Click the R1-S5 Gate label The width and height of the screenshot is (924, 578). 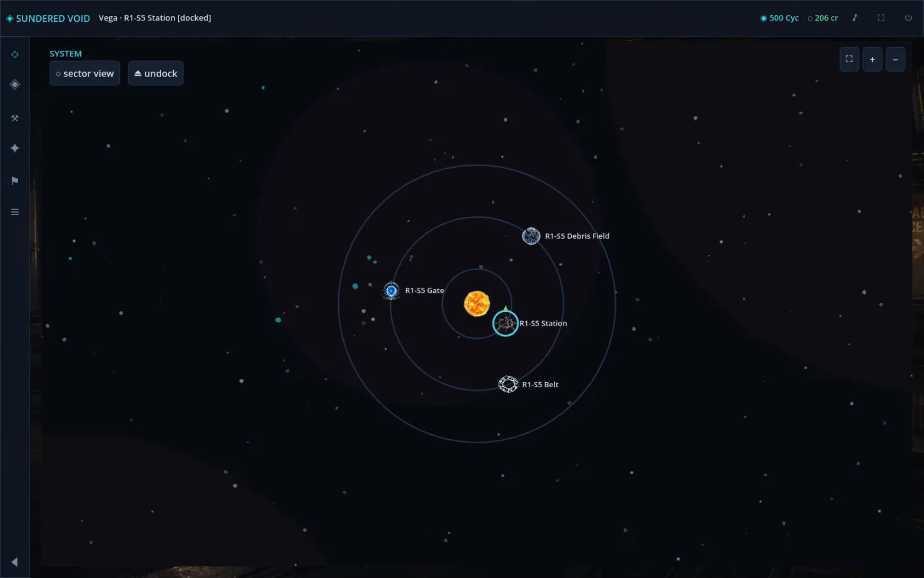(425, 291)
